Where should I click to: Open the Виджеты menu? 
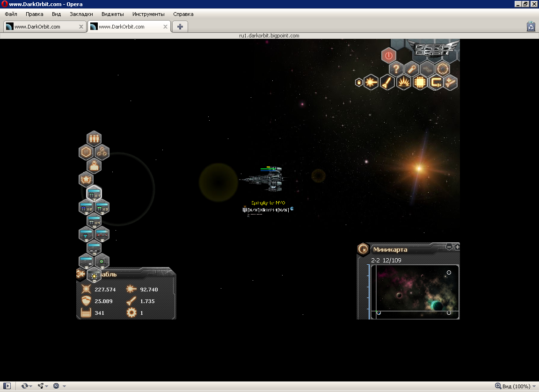(x=112, y=14)
